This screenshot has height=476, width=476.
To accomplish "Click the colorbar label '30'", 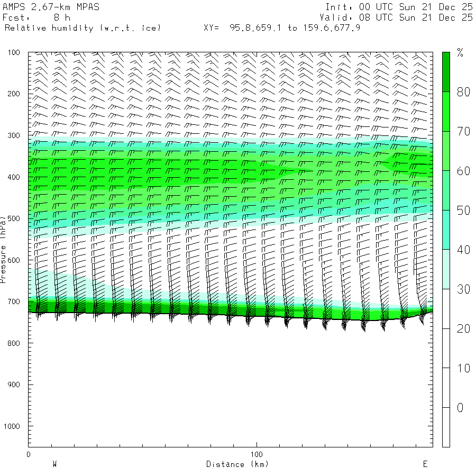I will pos(463,289).
